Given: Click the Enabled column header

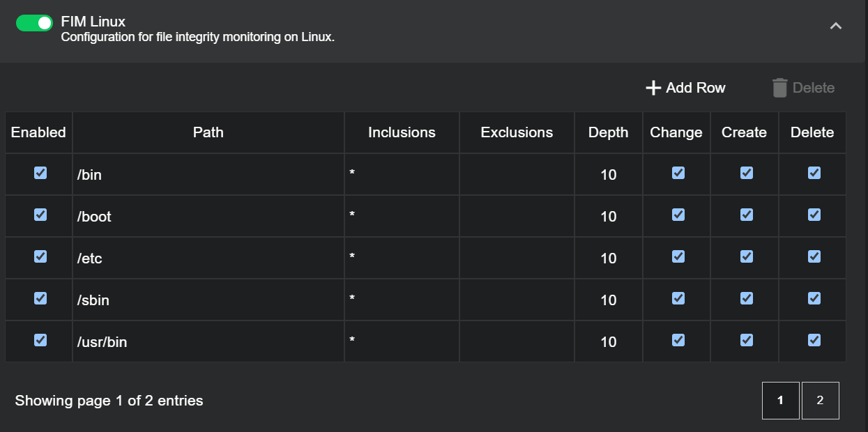Looking at the screenshot, I should pyautogui.click(x=38, y=132).
